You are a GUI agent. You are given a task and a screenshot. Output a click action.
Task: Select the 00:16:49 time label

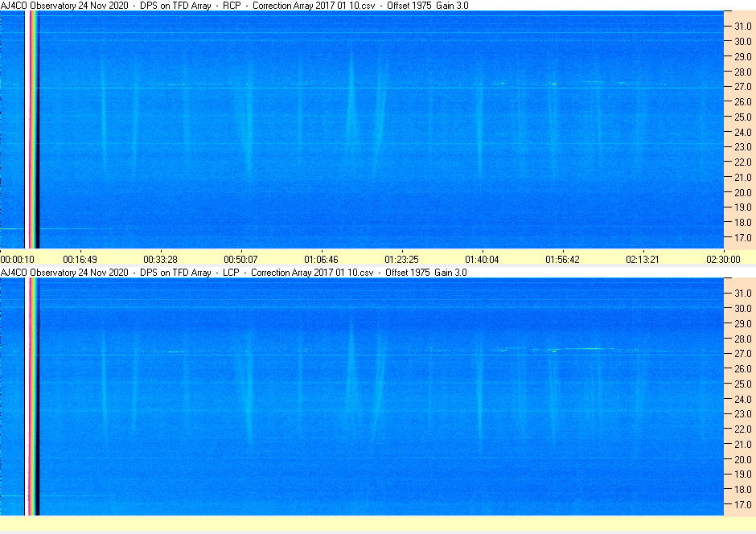click(80, 259)
